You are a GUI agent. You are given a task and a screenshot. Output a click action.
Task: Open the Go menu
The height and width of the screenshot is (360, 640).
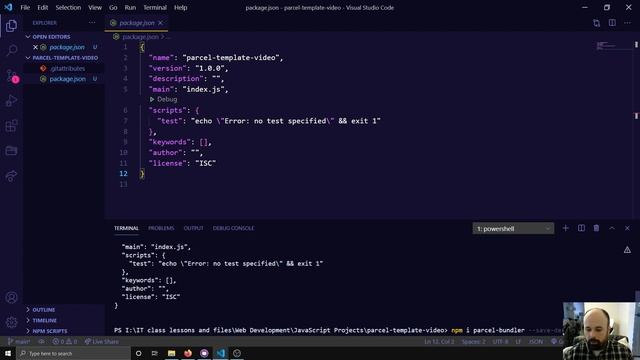[113, 7]
